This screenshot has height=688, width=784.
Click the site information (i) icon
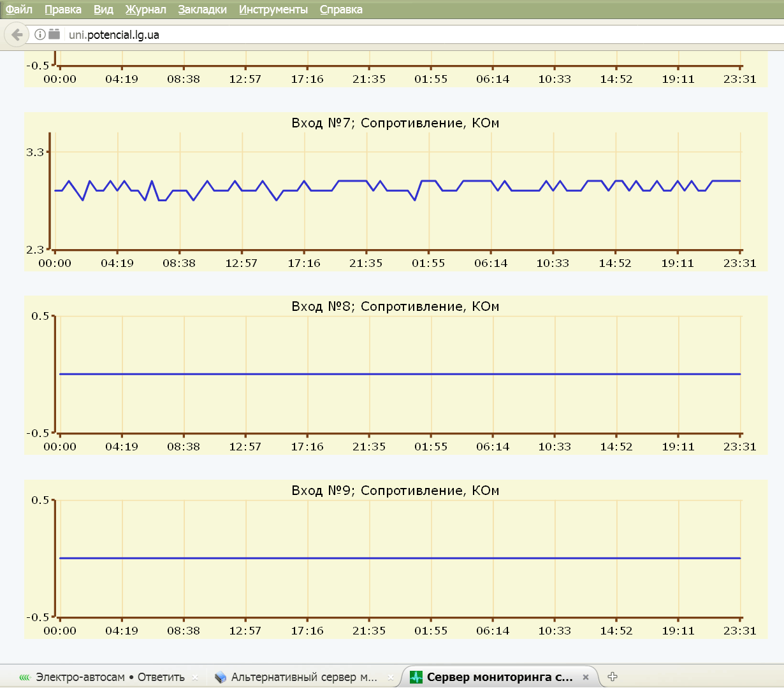40,34
